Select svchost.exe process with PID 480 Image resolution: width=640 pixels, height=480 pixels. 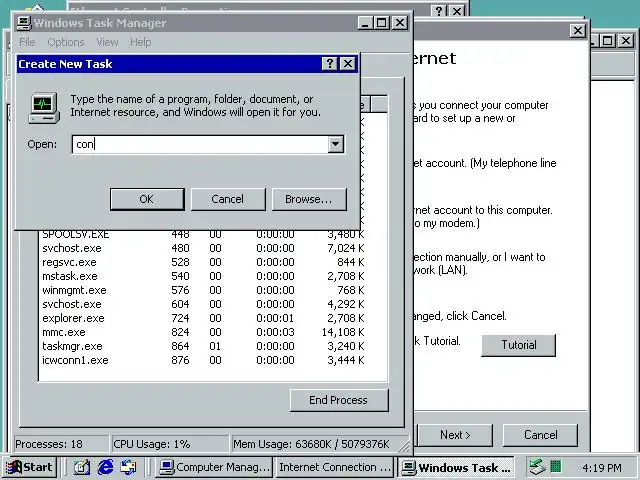pyautogui.click(x=203, y=248)
